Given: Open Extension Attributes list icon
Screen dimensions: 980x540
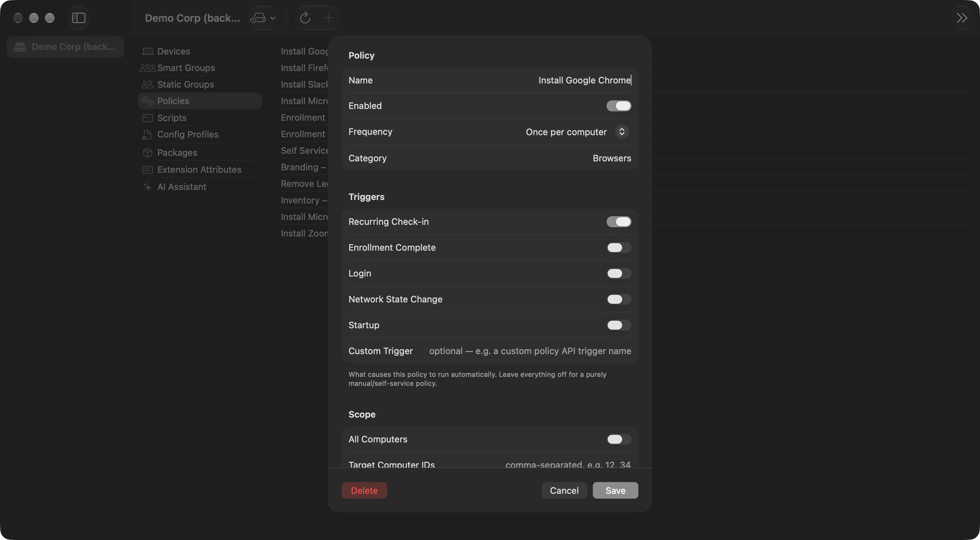Looking at the screenshot, I should (148, 170).
